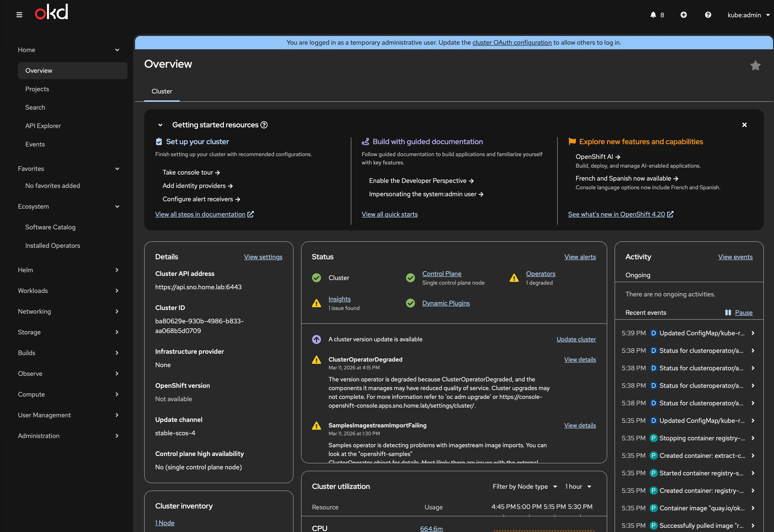Image resolution: width=774 pixels, height=532 pixels.
Task: Collapse the Ecosystem navigation section
Action: [x=69, y=206]
